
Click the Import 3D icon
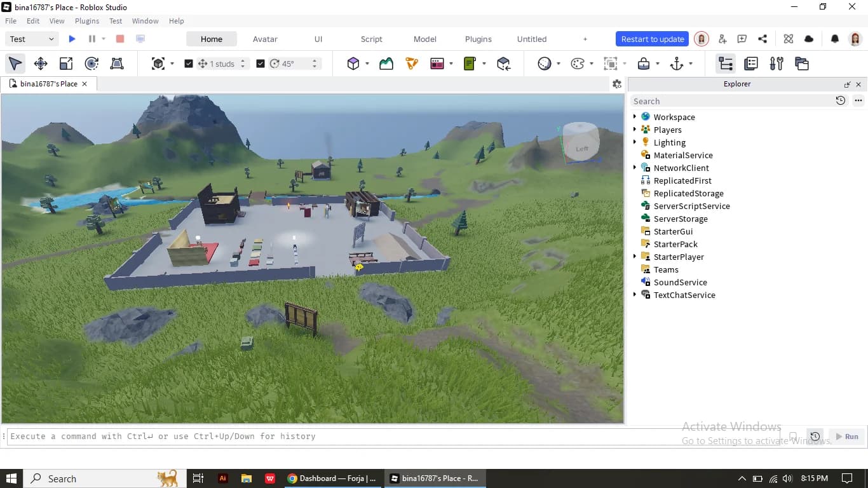[x=503, y=64]
